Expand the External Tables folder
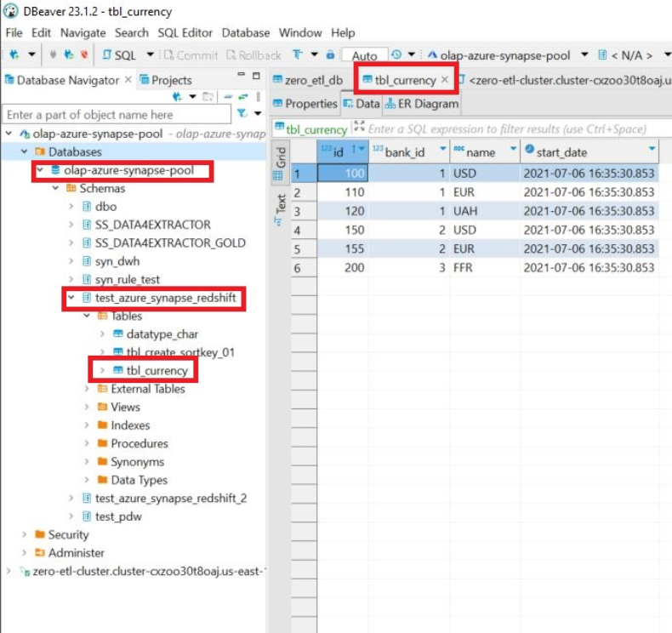This screenshot has width=672, height=633. click(x=87, y=389)
